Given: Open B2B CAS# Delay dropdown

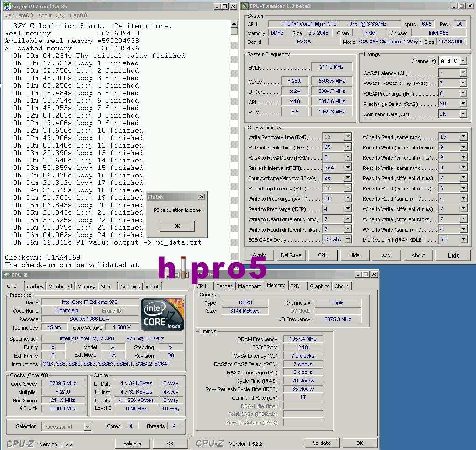Looking at the screenshot, I should coord(348,239).
